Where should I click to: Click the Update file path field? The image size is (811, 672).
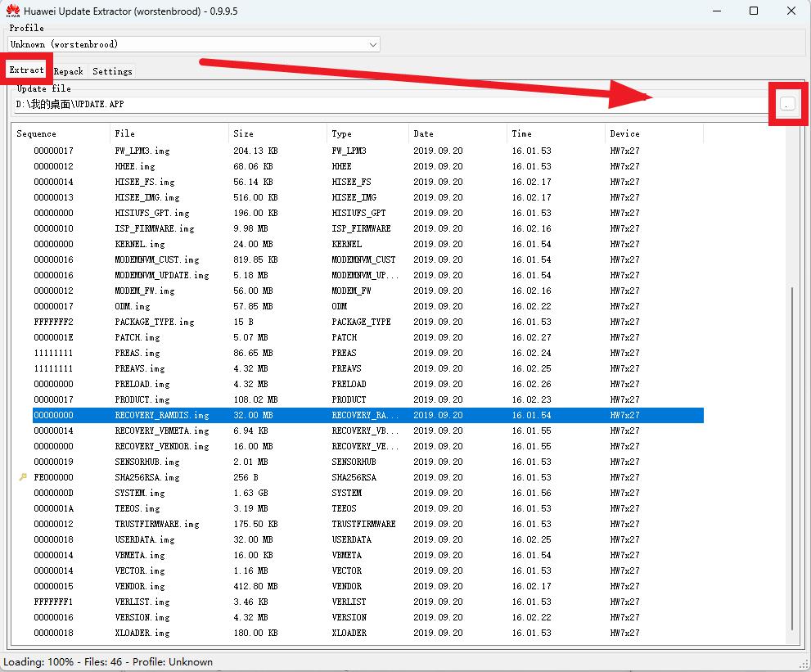click(392, 104)
